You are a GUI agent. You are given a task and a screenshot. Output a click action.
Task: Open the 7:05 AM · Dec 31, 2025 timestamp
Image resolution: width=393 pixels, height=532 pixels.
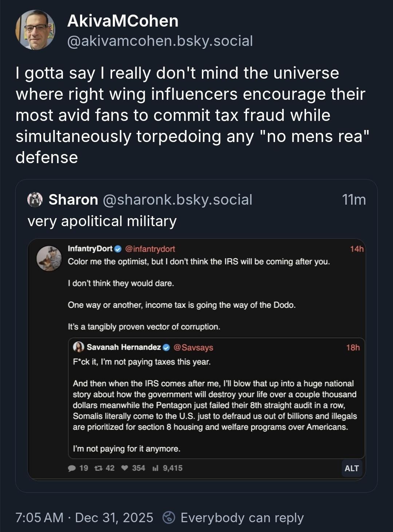tap(84, 517)
